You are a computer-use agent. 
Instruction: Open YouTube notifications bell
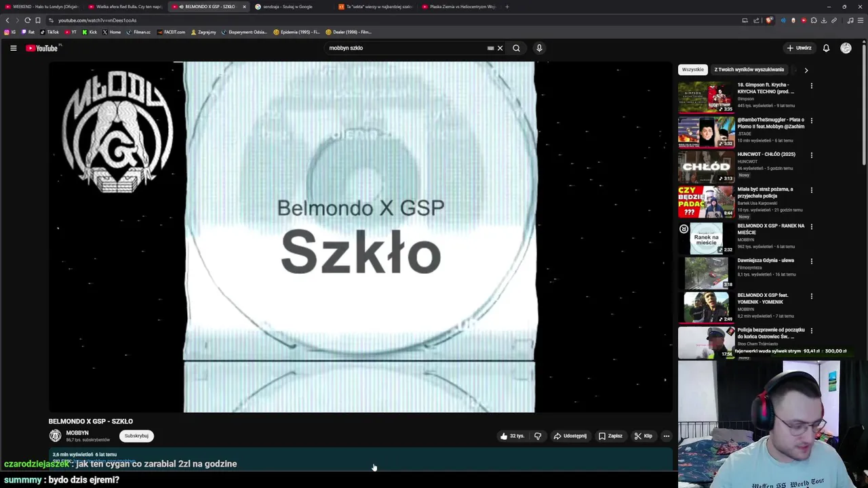pyautogui.click(x=826, y=48)
